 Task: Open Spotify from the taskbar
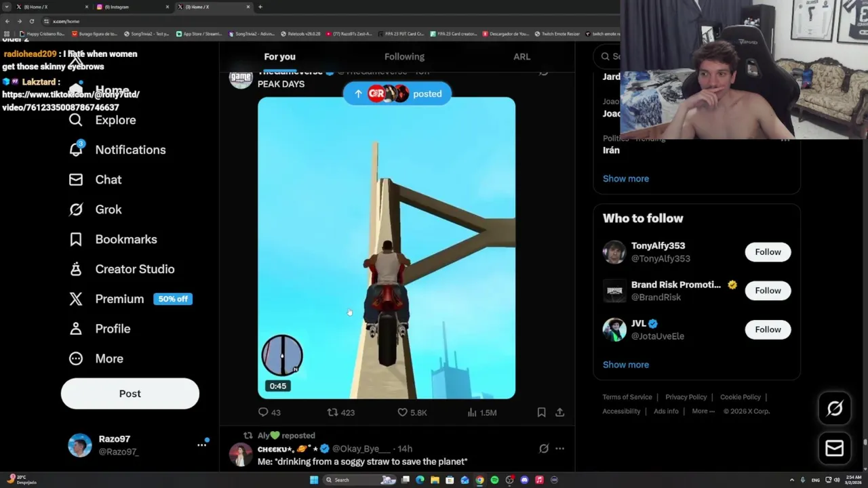494,480
